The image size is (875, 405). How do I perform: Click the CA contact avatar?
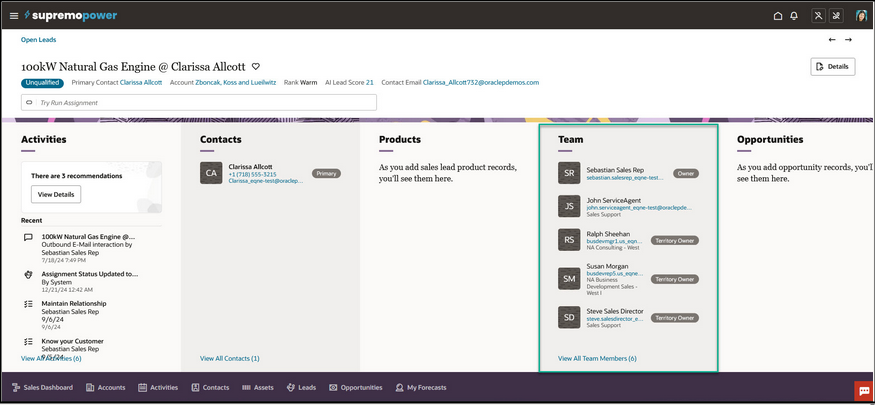click(211, 173)
